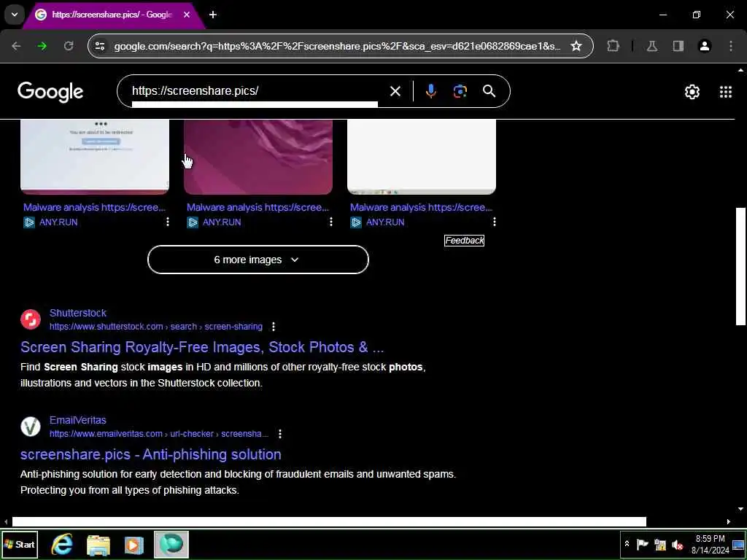The image size is (747, 560).
Task: Open the Windows Start menu
Action: coord(20,544)
